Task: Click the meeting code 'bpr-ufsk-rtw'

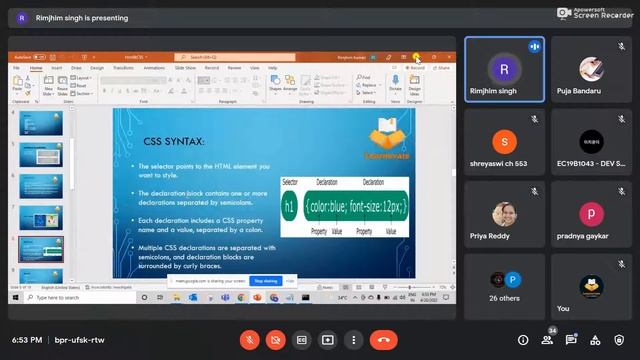Action: pos(80,340)
